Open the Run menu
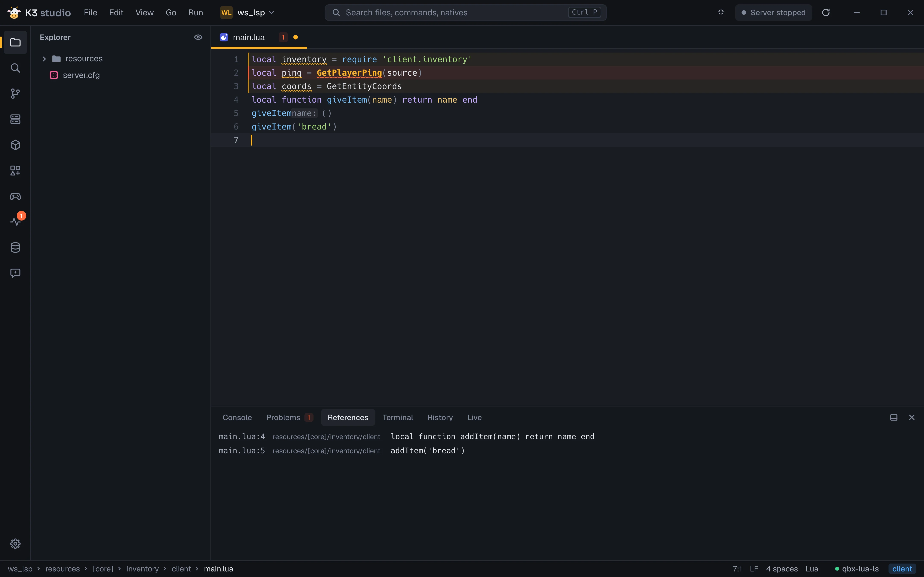The image size is (924, 577). coord(195,13)
